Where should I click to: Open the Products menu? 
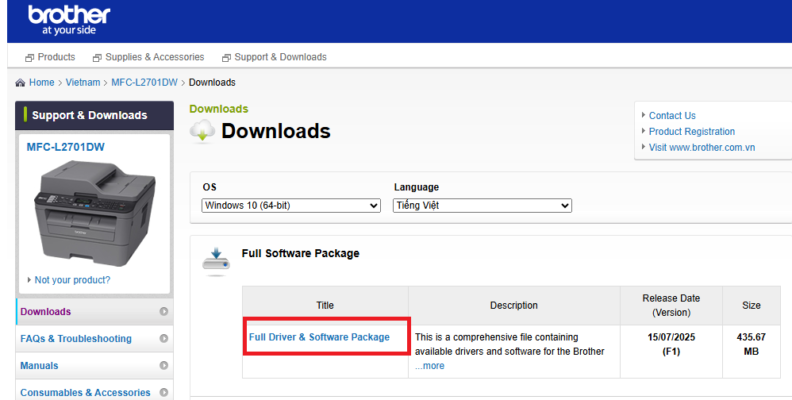coord(50,57)
